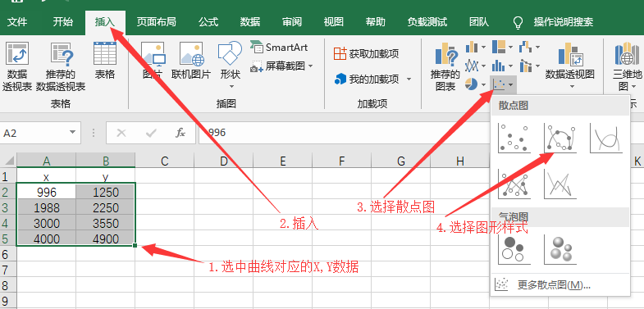The height and width of the screenshot is (309, 644).
Task: Switch to the View (视图) tab
Action: click(x=334, y=22)
